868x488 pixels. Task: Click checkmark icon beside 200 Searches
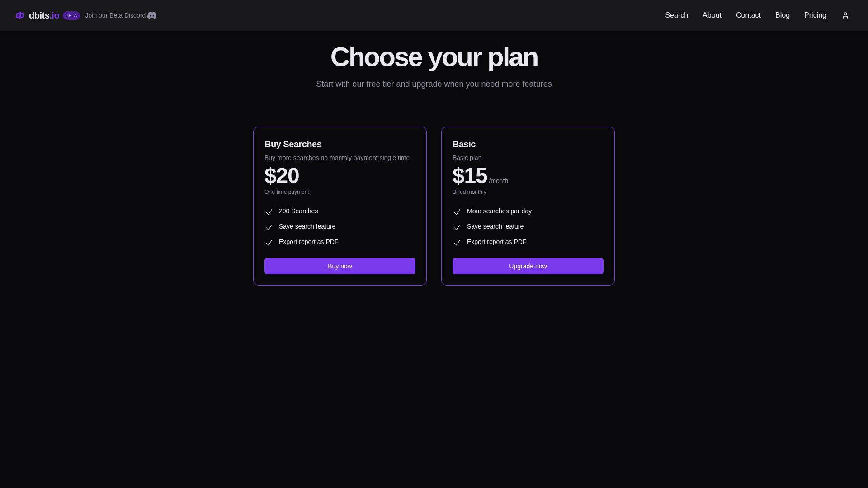[x=269, y=212]
